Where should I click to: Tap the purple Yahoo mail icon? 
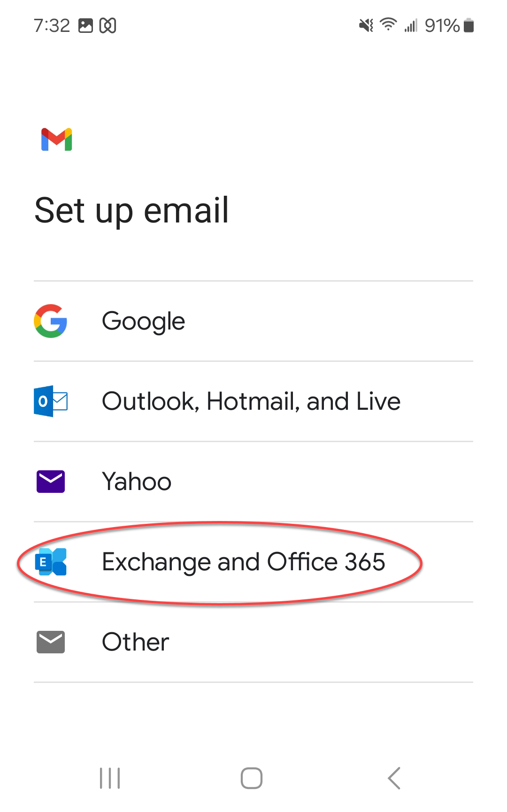pos(51,482)
